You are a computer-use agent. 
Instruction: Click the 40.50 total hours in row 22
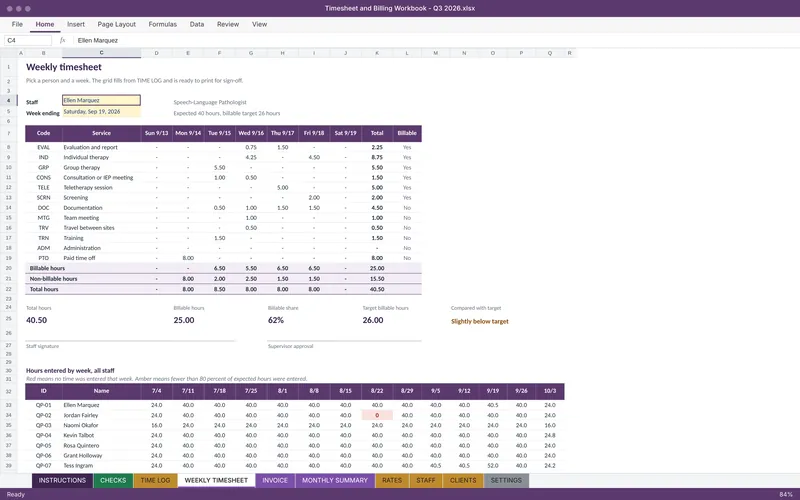pyautogui.click(x=377, y=289)
